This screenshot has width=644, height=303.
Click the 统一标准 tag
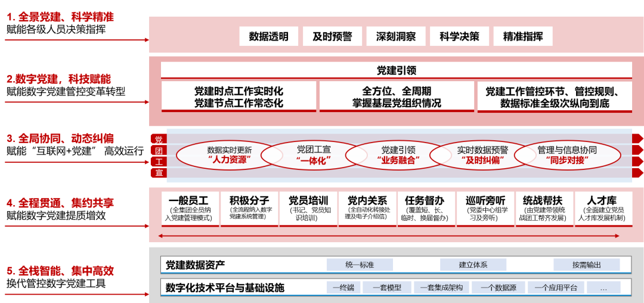360,265
